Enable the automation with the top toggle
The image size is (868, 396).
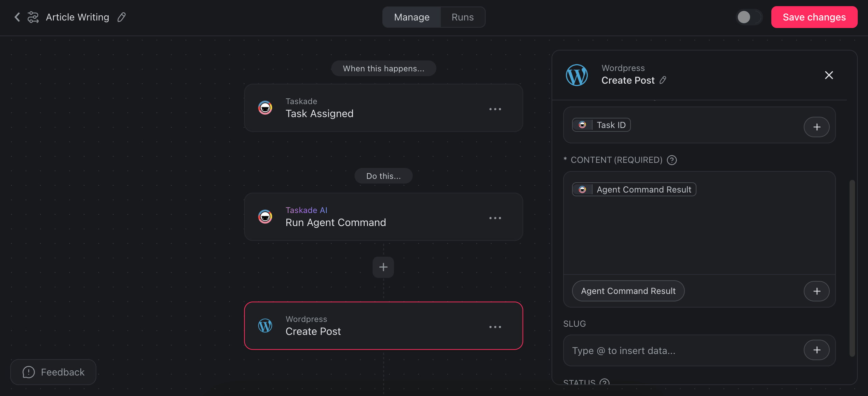[x=749, y=17]
